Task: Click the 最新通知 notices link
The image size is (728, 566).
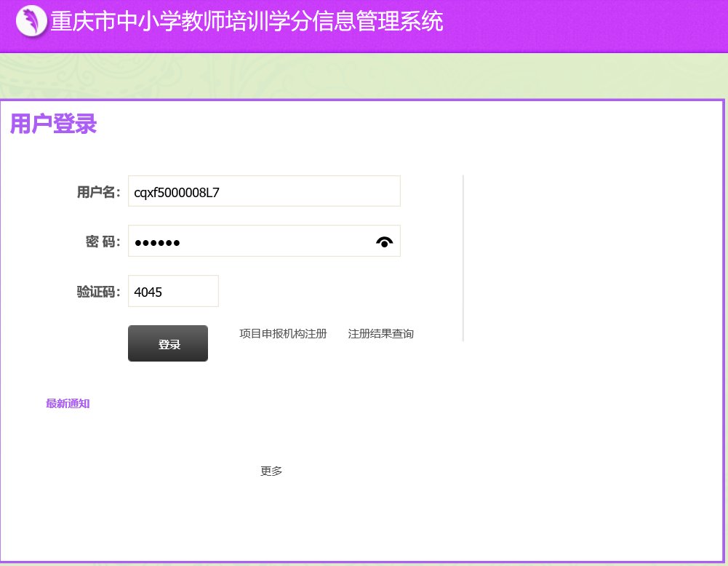Action: tap(67, 403)
